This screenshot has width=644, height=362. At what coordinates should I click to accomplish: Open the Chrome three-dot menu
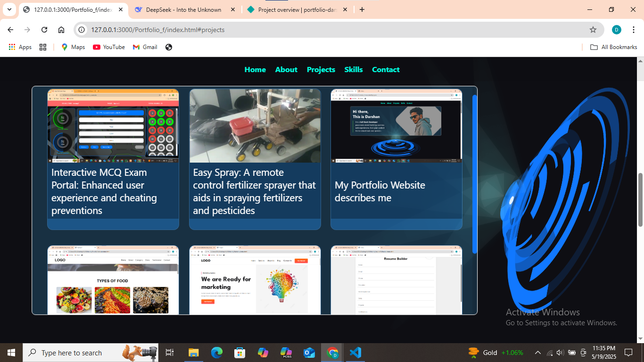[634, 30]
